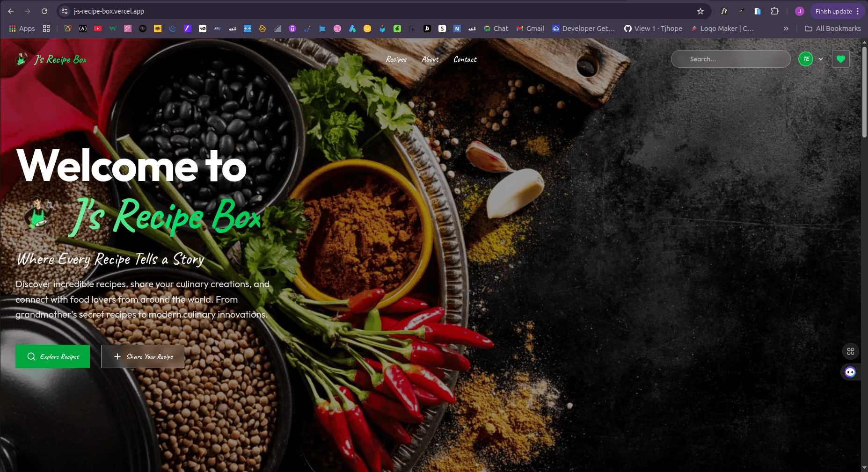
Task: Open the black 'b' bookmark icon
Action: (427, 29)
